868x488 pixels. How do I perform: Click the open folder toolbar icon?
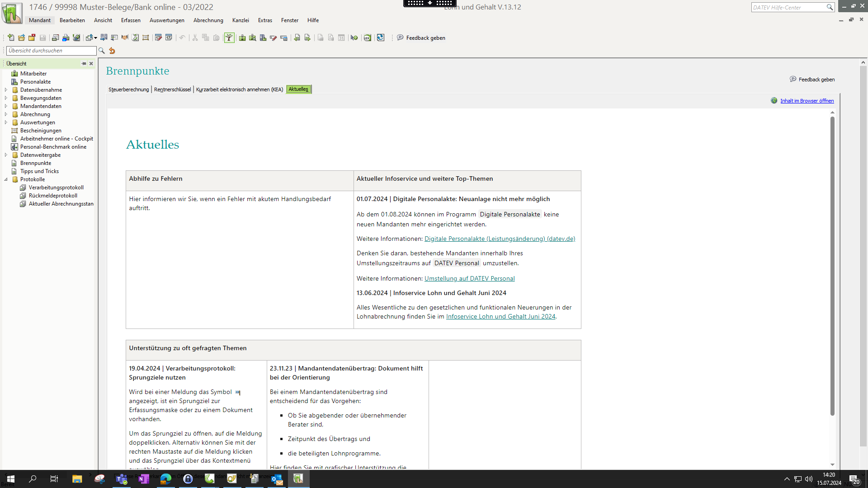(x=21, y=38)
